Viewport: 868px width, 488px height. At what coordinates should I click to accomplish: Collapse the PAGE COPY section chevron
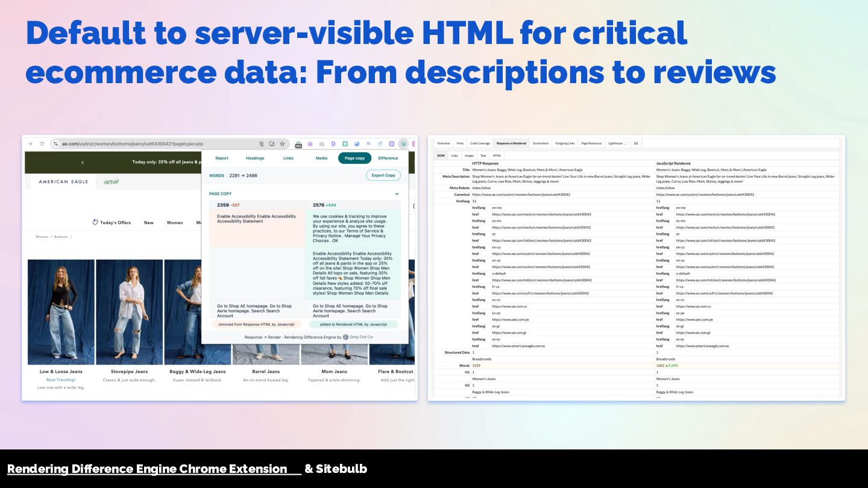pyautogui.click(x=397, y=194)
